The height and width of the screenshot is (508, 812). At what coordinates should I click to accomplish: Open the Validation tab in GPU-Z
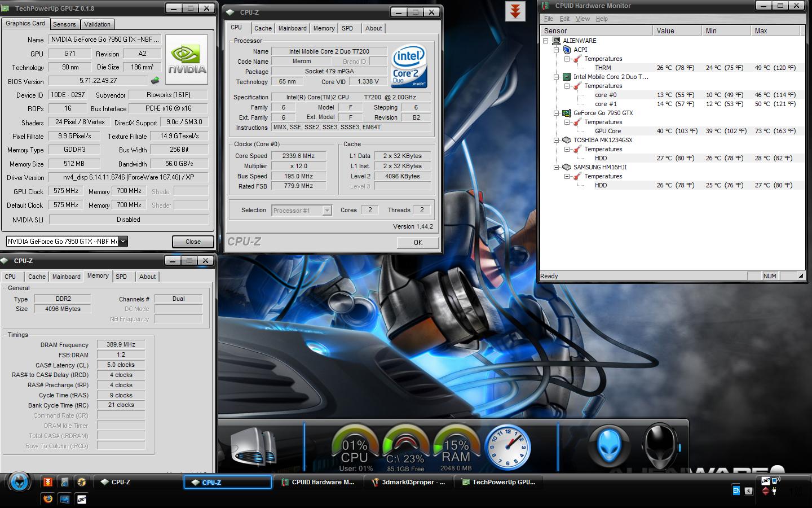click(x=97, y=24)
